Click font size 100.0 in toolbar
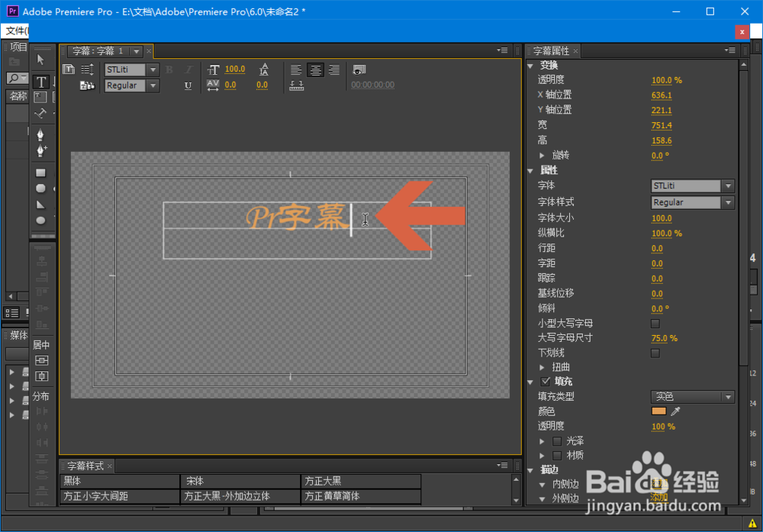The height and width of the screenshot is (532, 763). point(235,69)
